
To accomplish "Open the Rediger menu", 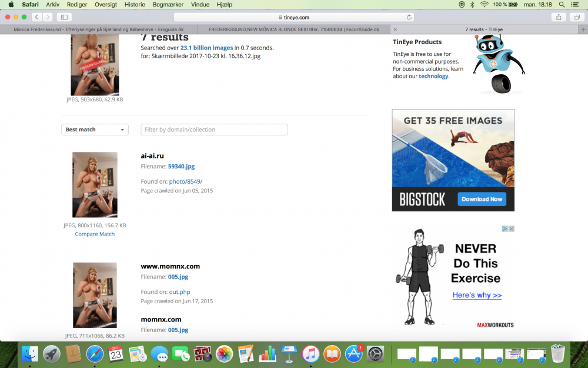I will tap(77, 5).
